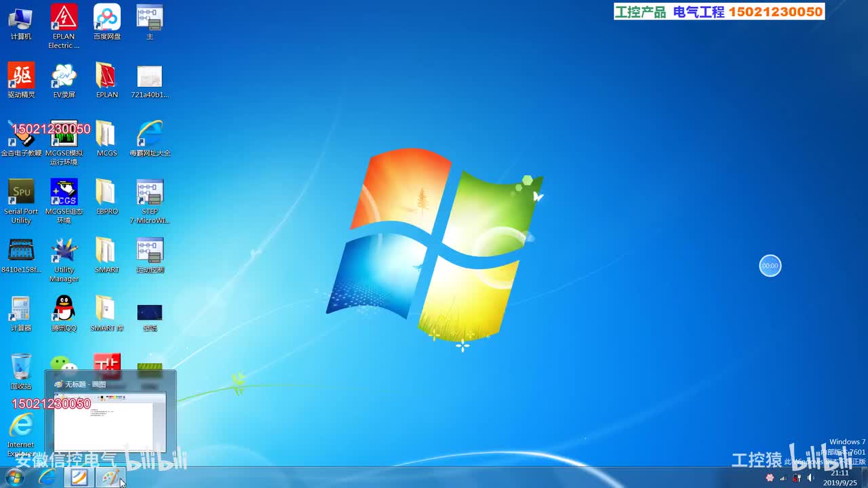The width and height of the screenshot is (868, 488).
Task: Click the network signal tray icon
Action: tap(783, 478)
